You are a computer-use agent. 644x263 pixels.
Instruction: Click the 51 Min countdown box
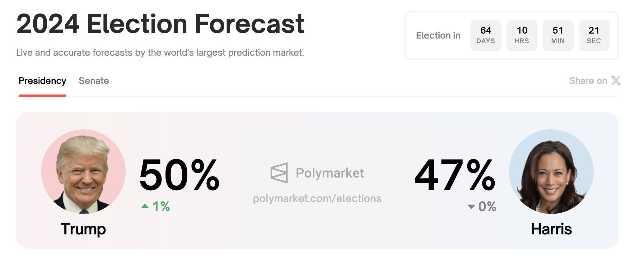(x=558, y=35)
